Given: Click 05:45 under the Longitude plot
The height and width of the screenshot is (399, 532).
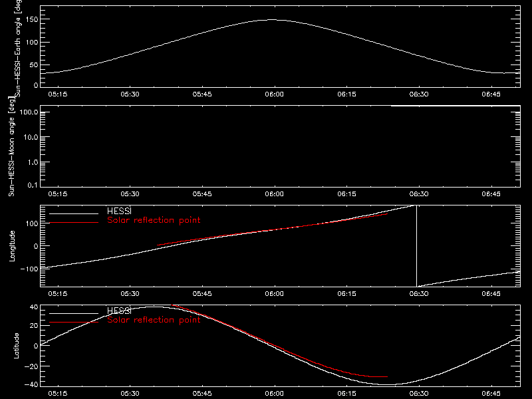Looking at the screenshot, I should 202,293.
